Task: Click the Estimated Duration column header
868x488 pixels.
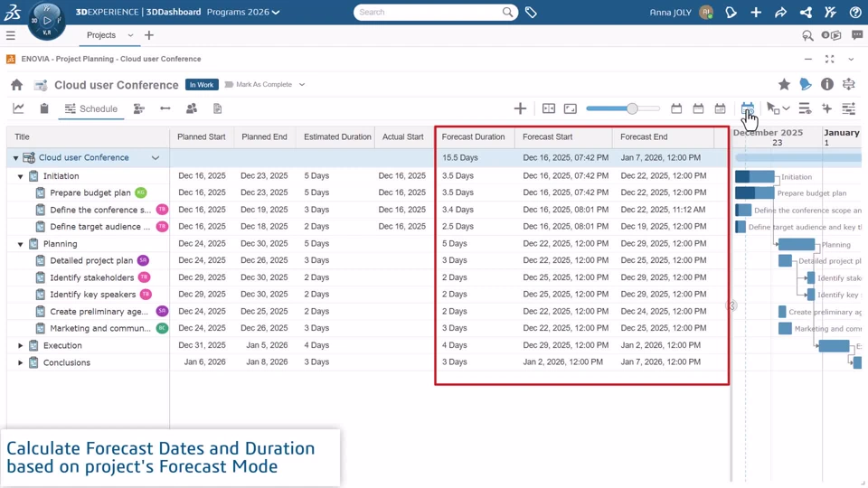Action: coord(337,136)
